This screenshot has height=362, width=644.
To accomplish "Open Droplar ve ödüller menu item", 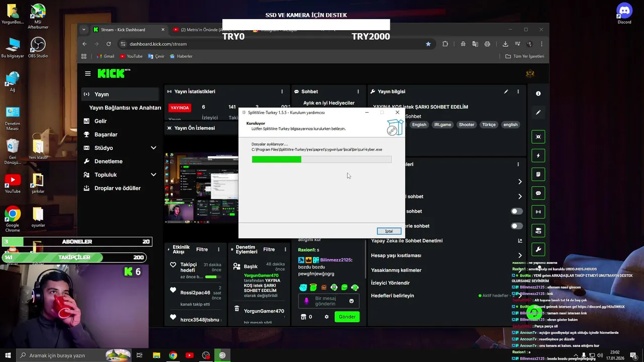I will click(120, 188).
